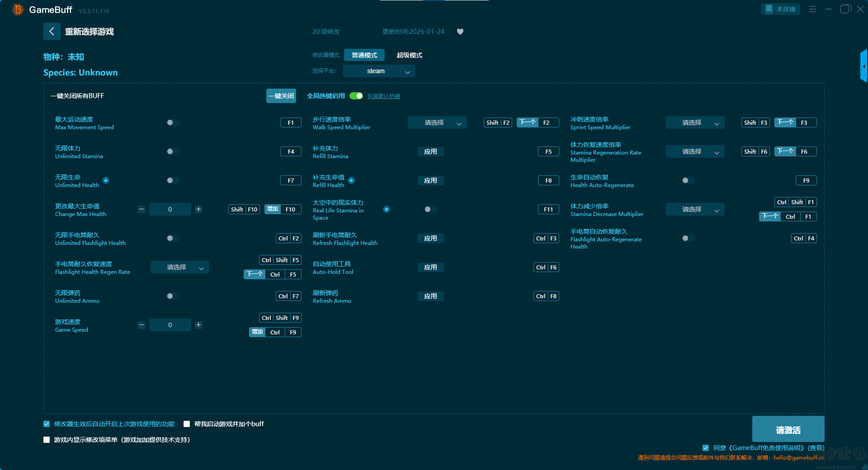Viewport: 868px width, 470px height.
Task: Click plus to increase Change Max Health
Action: 198,209
